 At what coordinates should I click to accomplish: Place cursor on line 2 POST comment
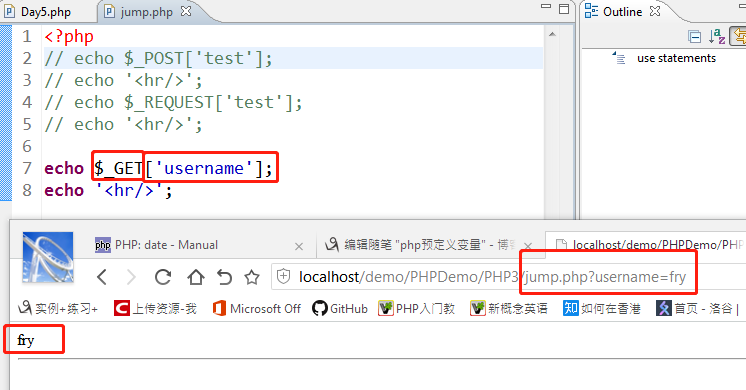point(158,58)
